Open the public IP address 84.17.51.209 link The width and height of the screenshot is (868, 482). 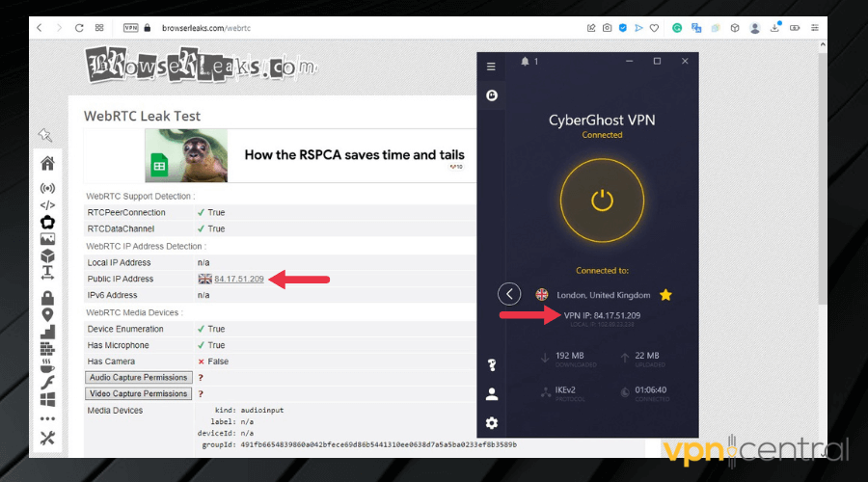click(238, 279)
